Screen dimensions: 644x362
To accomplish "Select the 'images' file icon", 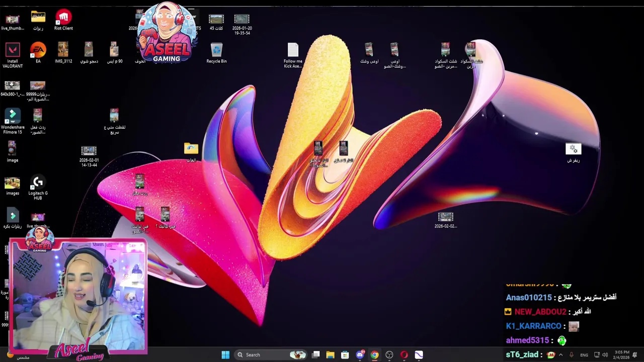I will pos(13,185).
